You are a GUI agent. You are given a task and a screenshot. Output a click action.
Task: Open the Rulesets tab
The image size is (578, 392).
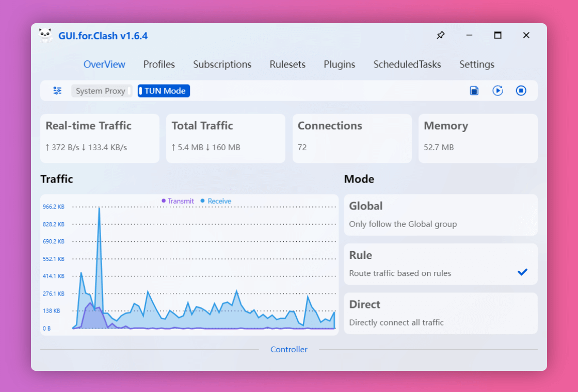(x=287, y=64)
